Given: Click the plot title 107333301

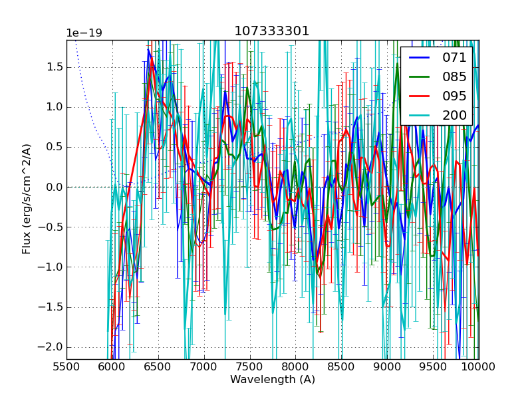Looking at the screenshot, I should pyautogui.click(x=272, y=31).
